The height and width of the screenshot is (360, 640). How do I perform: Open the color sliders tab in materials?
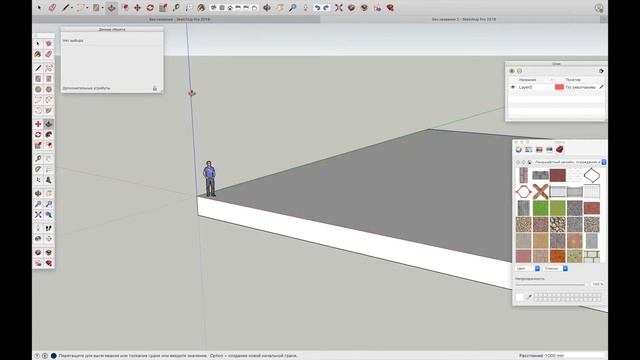click(529, 149)
